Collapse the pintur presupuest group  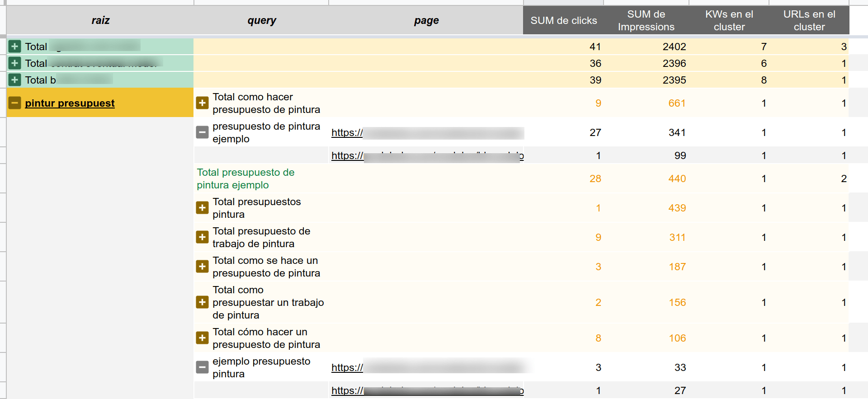(x=14, y=103)
